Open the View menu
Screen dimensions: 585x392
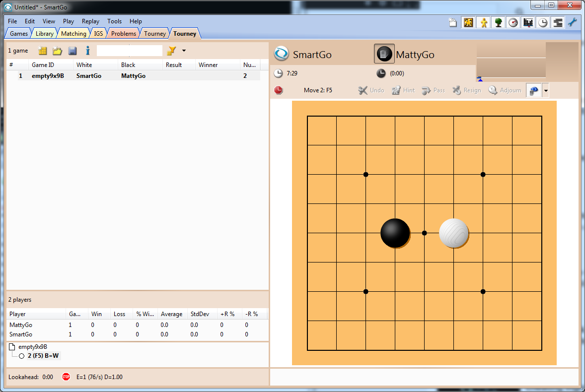(49, 21)
